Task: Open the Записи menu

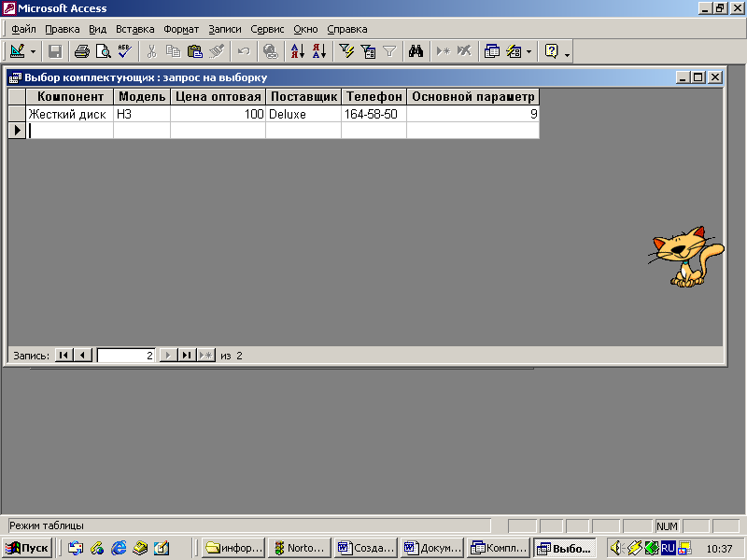Action: 225,30
